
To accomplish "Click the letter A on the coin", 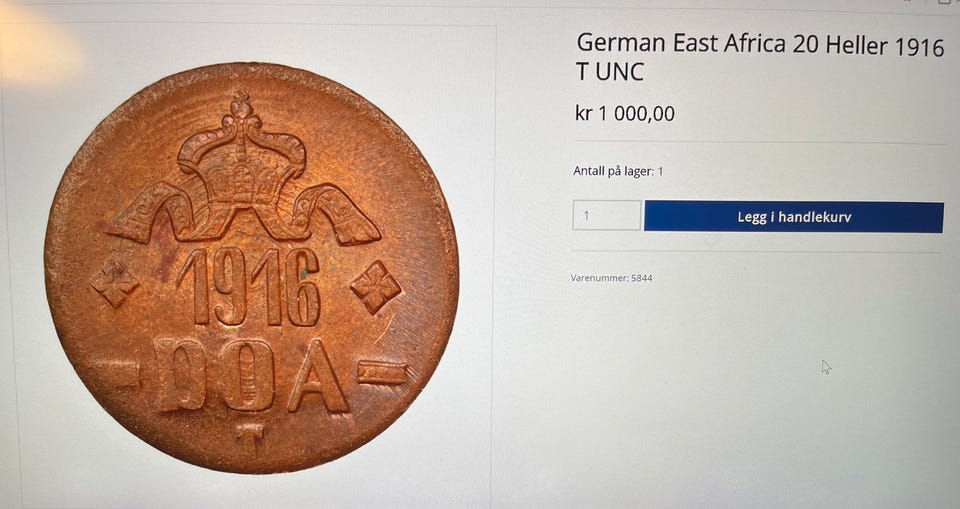I will pos(317,376).
